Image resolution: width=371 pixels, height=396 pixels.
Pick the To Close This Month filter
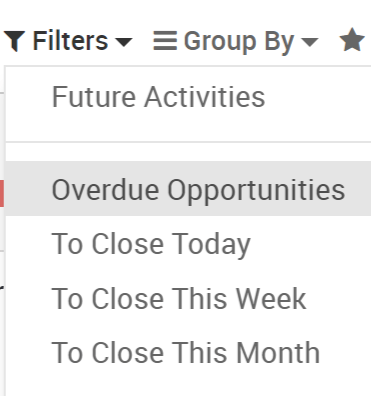coord(188,353)
